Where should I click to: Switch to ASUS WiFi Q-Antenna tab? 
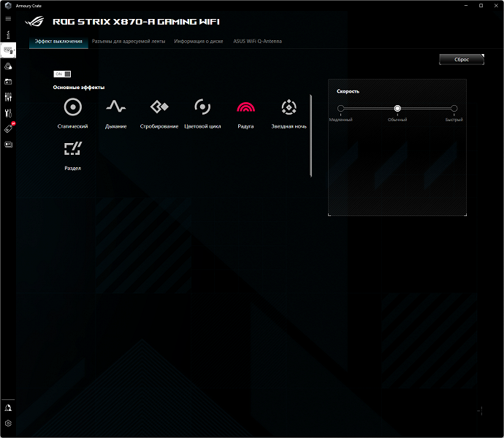(257, 42)
